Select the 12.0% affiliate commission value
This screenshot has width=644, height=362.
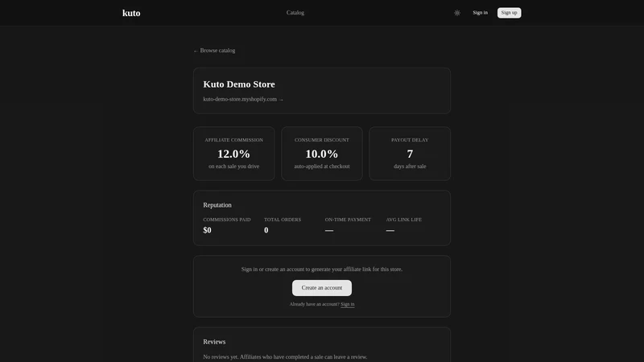(x=233, y=154)
